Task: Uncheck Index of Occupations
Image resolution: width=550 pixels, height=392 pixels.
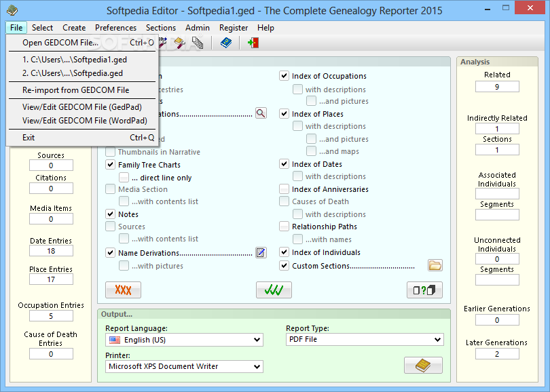Action: pos(284,76)
